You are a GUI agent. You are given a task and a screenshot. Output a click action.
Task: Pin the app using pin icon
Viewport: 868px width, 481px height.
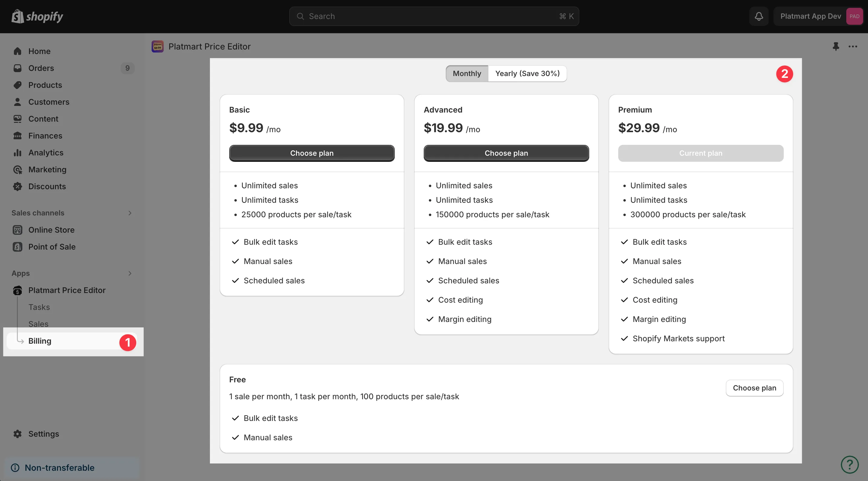(836, 46)
